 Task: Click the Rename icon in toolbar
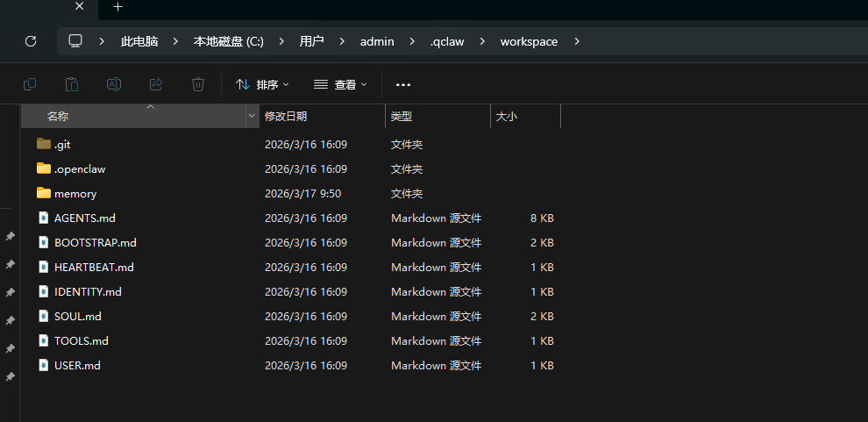(114, 84)
